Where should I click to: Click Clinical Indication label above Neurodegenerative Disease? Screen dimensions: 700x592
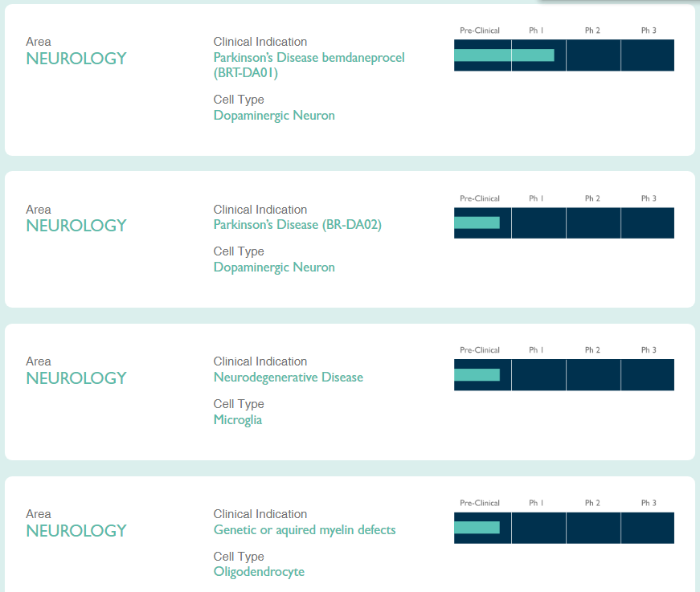coord(260,361)
